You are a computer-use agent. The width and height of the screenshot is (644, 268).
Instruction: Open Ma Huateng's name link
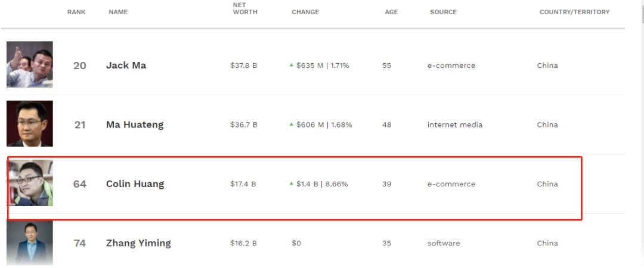(135, 124)
